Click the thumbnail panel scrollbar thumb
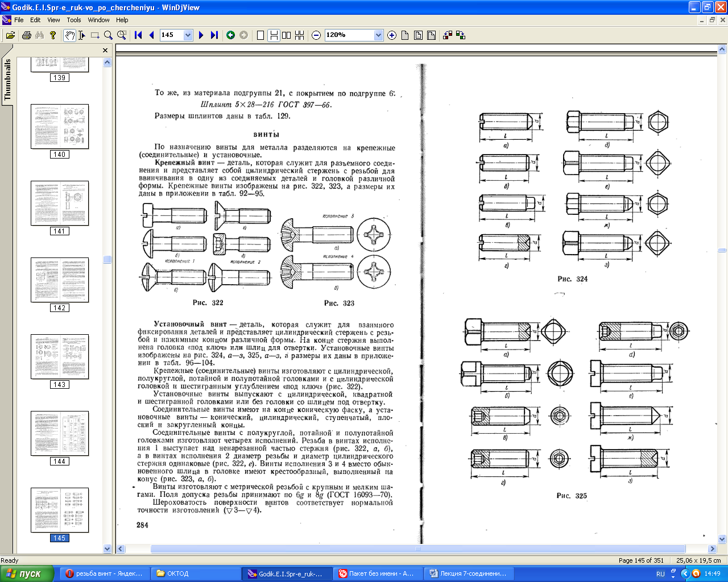This screenshot has height=582, width=728. (107, 260)
